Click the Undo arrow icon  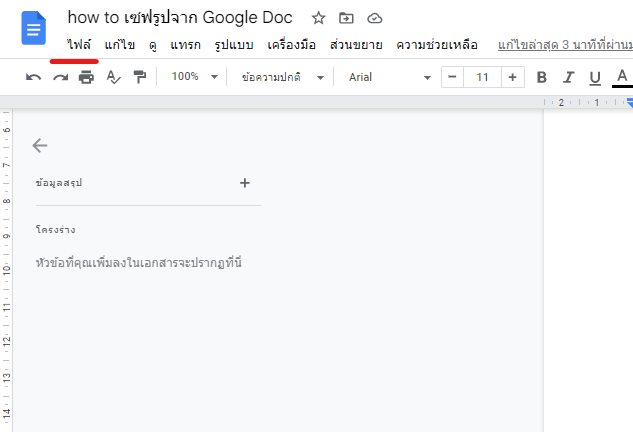coord(34,77)
